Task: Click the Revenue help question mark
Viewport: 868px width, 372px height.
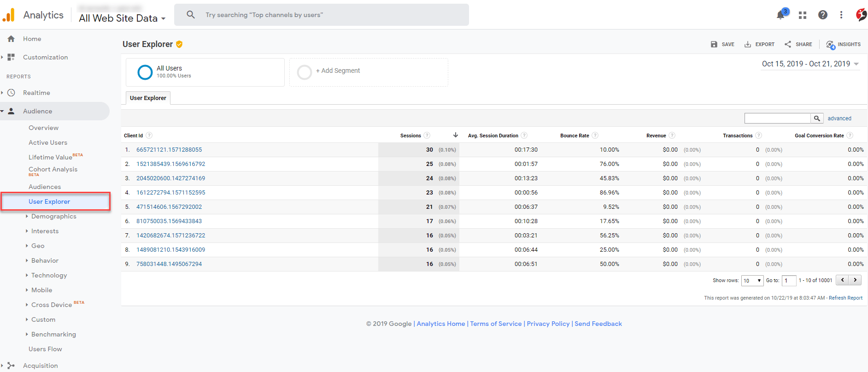Action: (672, 136)
